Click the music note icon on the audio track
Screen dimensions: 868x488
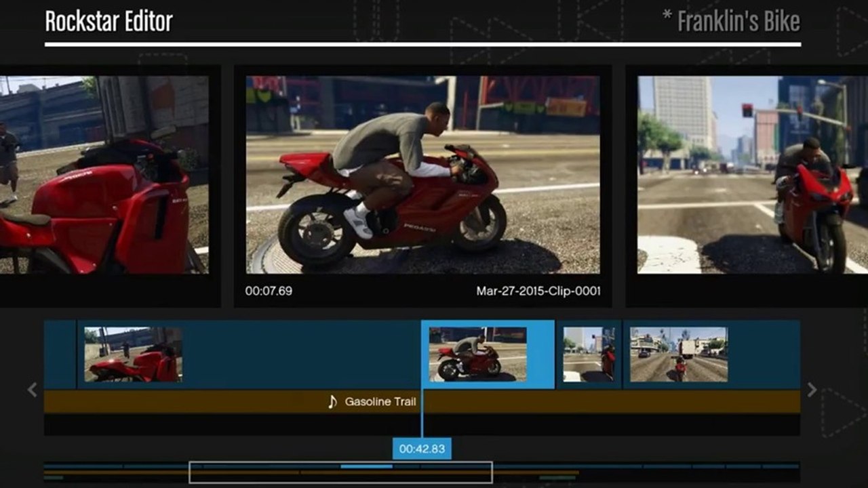332,402
